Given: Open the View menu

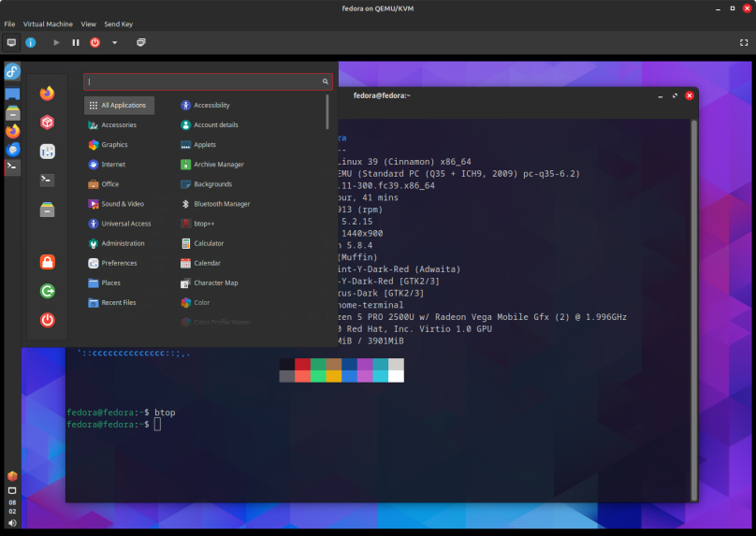Looking at the screenshot, I should click(x=88, y=24).
